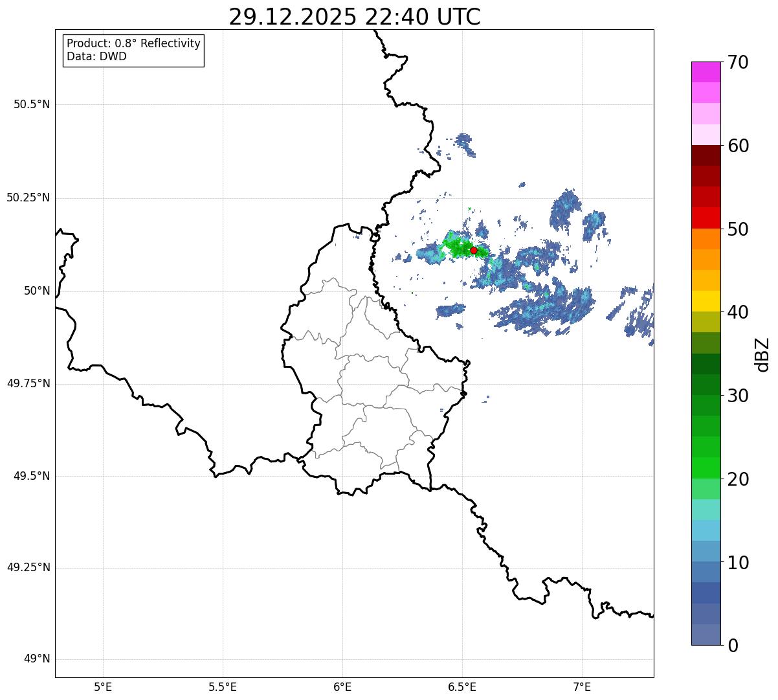The height and width of the screenshot is (700, 778).
Task: Click the colorbar value 10
Action: pyautogui.click(x=738, y=562)
